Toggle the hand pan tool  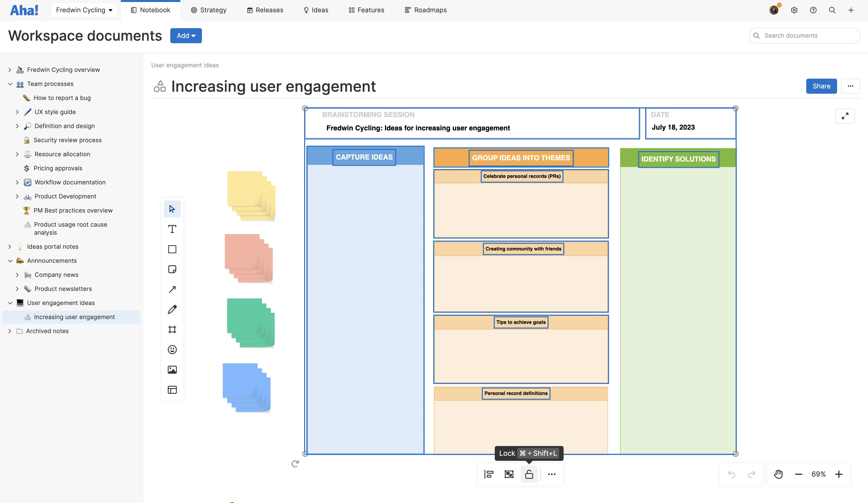[778, 474]
